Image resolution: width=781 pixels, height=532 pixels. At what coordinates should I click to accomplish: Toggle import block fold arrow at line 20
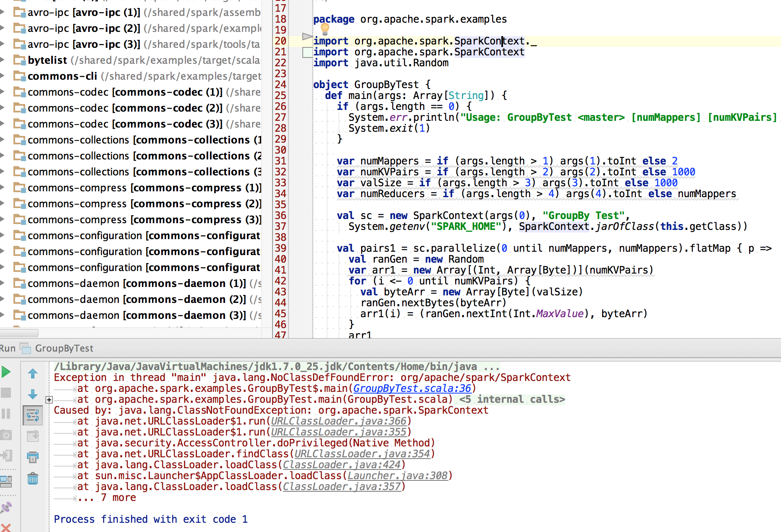(x=307, y=37)
